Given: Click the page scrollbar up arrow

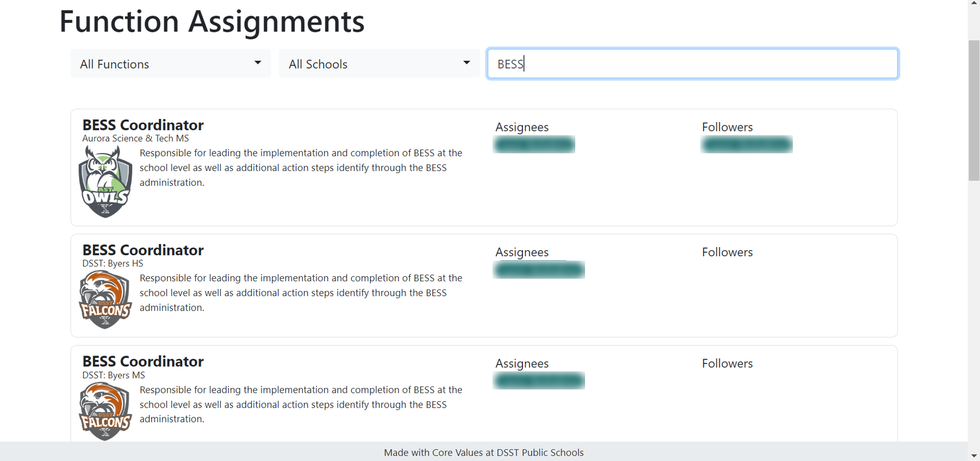Looking at the screenshot, I should click(x=974, y=4).
